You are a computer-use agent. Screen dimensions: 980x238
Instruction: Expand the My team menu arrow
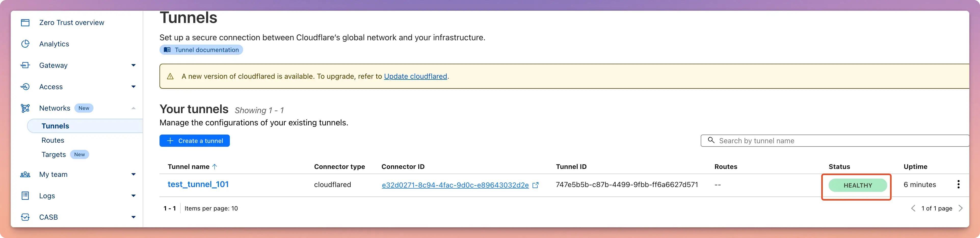tap(133, 174)
